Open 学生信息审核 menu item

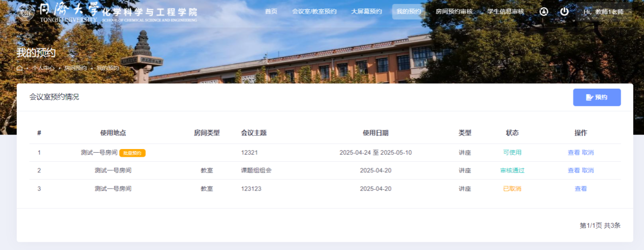point(505,11)
